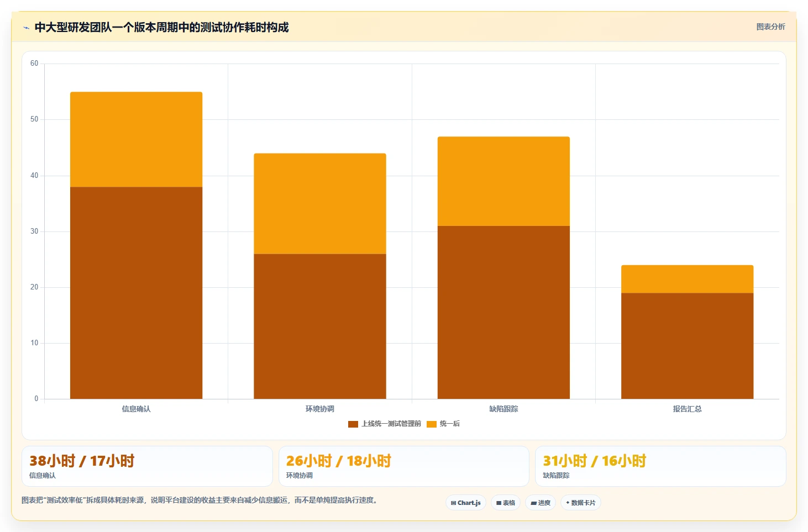The image size is (808, 532).
Task: Click the 报告汇总 x-axis label
Action: [687, 409]
